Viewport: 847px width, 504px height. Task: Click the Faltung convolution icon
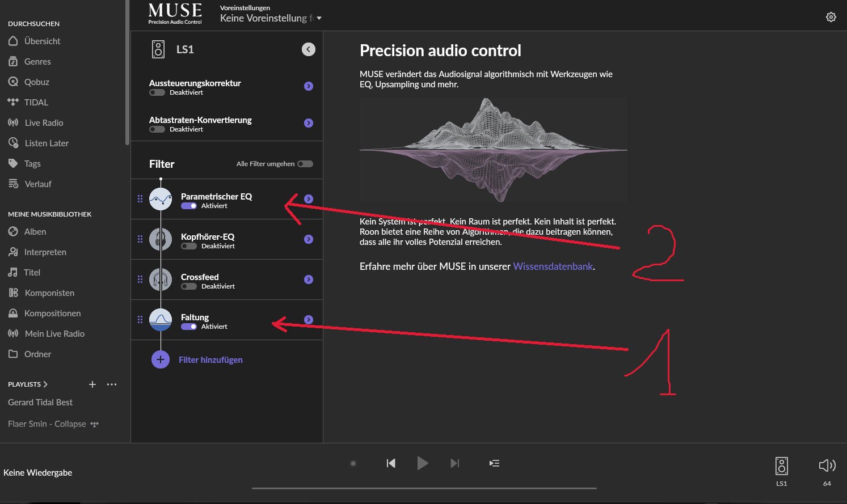(x=161, y=320)
